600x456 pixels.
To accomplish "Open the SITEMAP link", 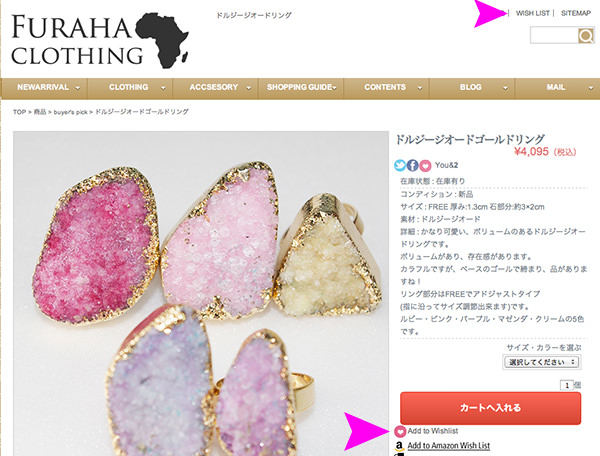I will pos(576,13).
